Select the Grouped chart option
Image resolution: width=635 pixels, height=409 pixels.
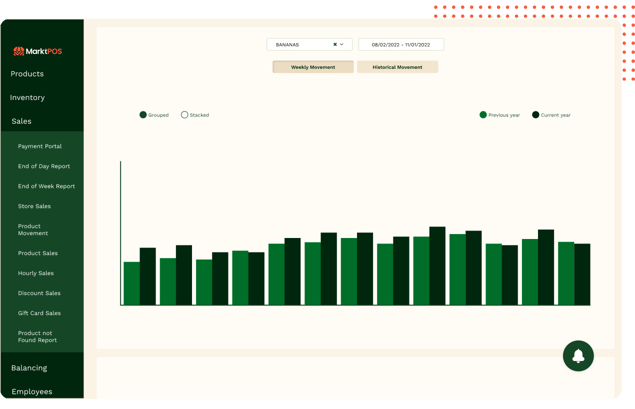[x=144, y=115]
